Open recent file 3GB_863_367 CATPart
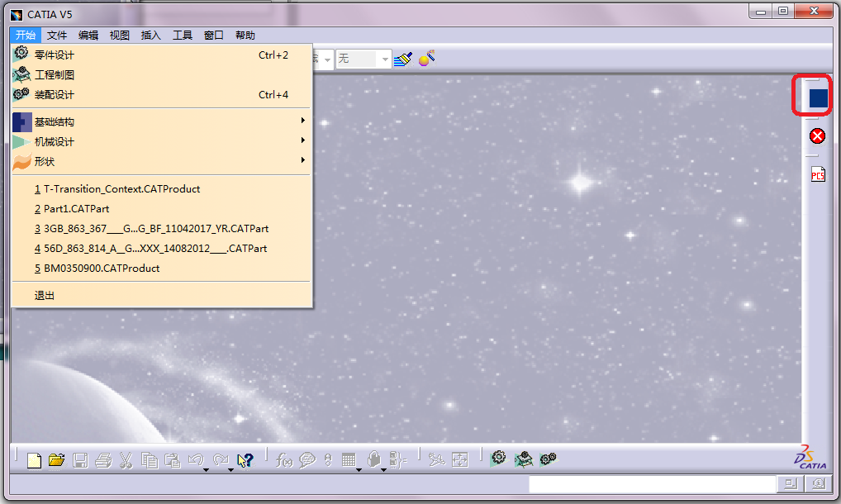 [x=161, y=228]
